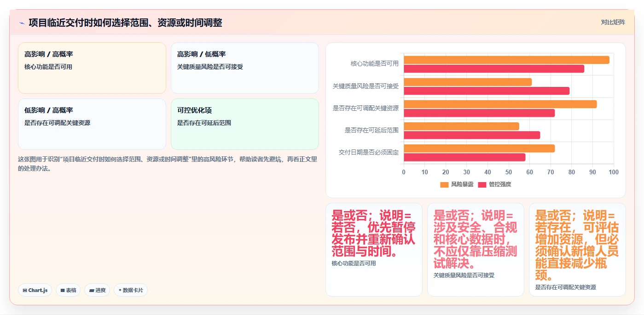Click the chart axis label 是否存在可调配关键资源
Image resolution: width=644 pixels, height=315 pixels.
coord(366,108)
